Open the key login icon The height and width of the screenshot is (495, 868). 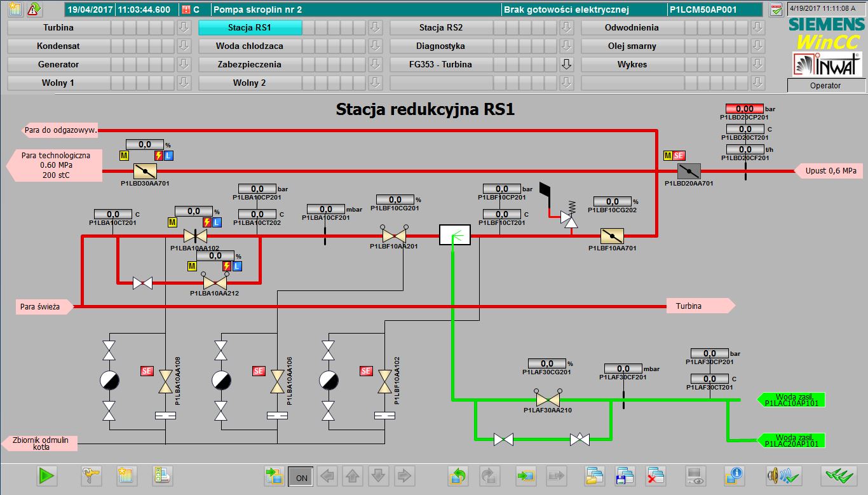[x=91, y=475]
